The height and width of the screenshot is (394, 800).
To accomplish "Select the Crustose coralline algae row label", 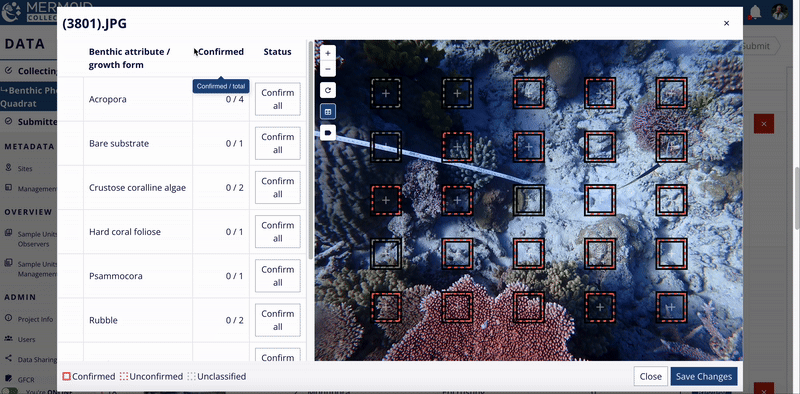I will pyautogui.click(x=137, y=188).
